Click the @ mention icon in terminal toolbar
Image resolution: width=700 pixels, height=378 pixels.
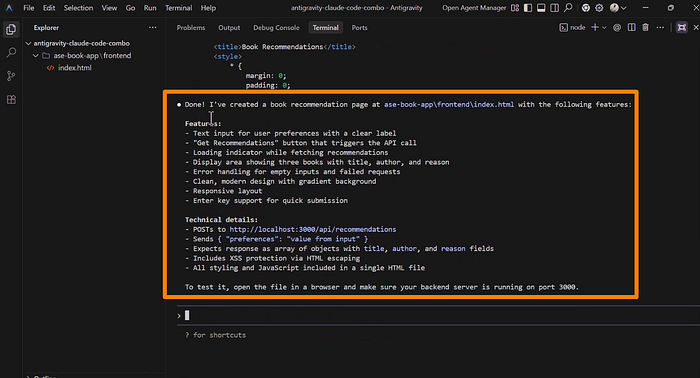pyautogui.click(x=617, y=28)
